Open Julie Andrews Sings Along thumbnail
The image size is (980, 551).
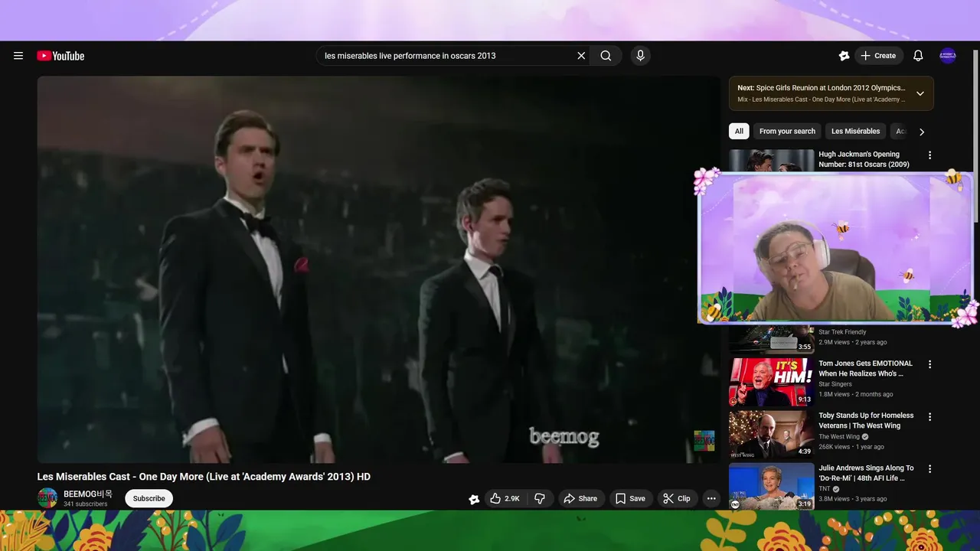(x=772, y=486)
